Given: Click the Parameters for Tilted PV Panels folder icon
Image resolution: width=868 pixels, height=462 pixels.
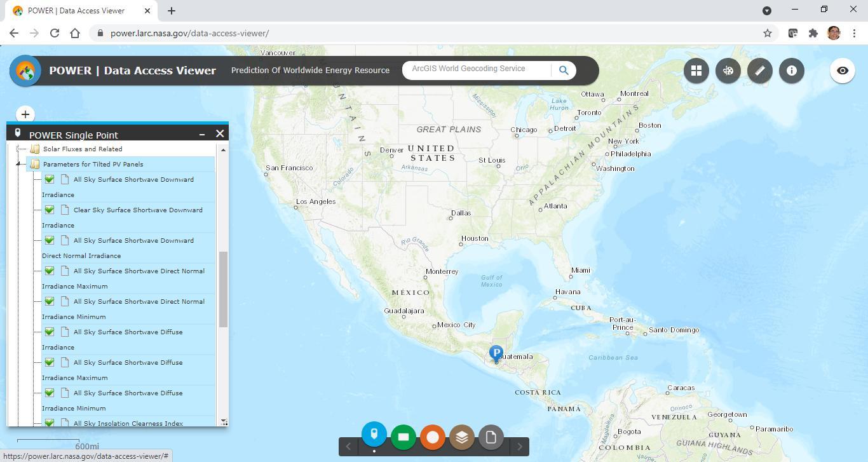Looking at the screenshot, I should click(35, 165).
